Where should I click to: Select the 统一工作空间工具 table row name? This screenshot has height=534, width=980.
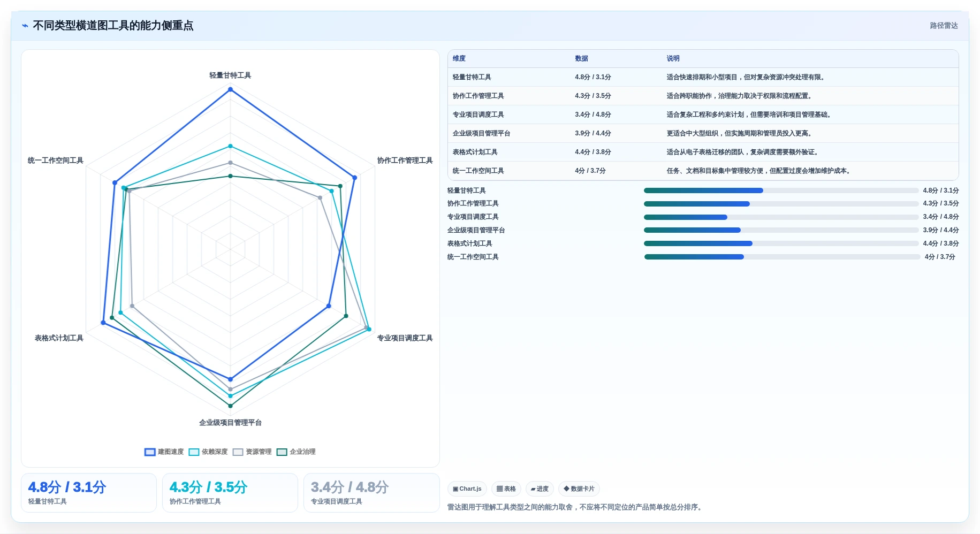click(478, 171)
